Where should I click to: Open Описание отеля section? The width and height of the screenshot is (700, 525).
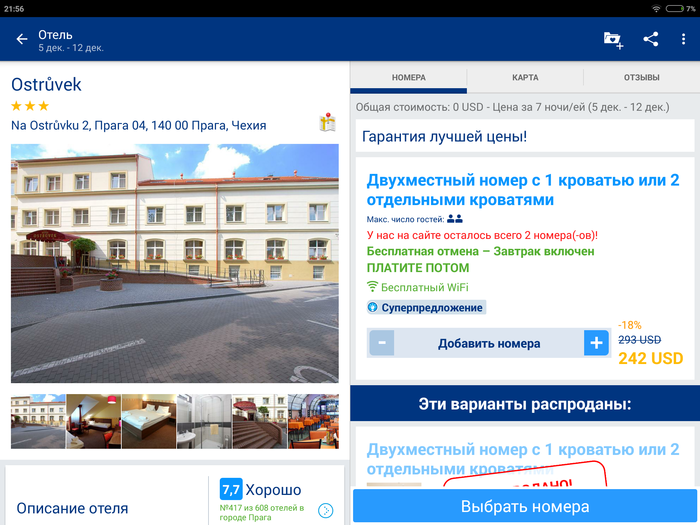(x=72, y=508)
